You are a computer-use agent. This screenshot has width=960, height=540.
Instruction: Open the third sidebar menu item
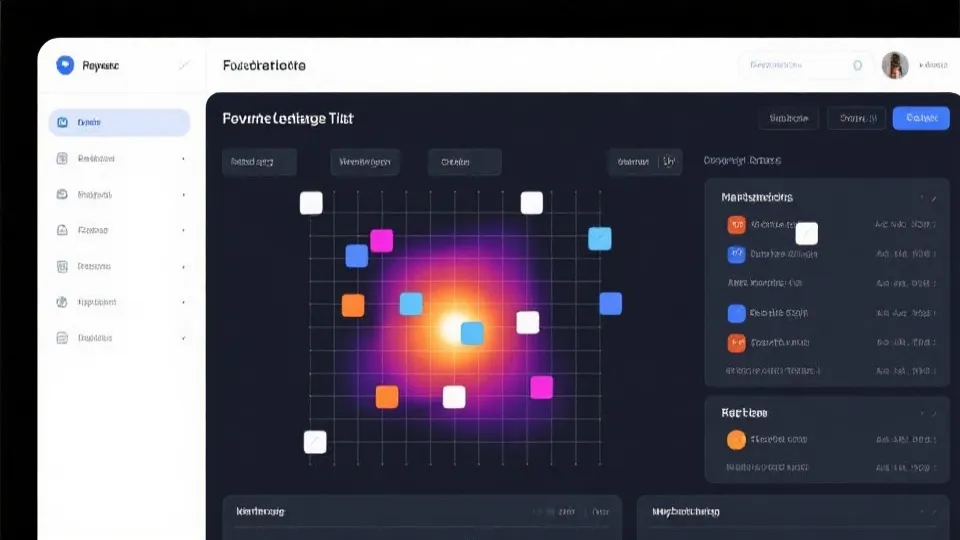point(95,194)
